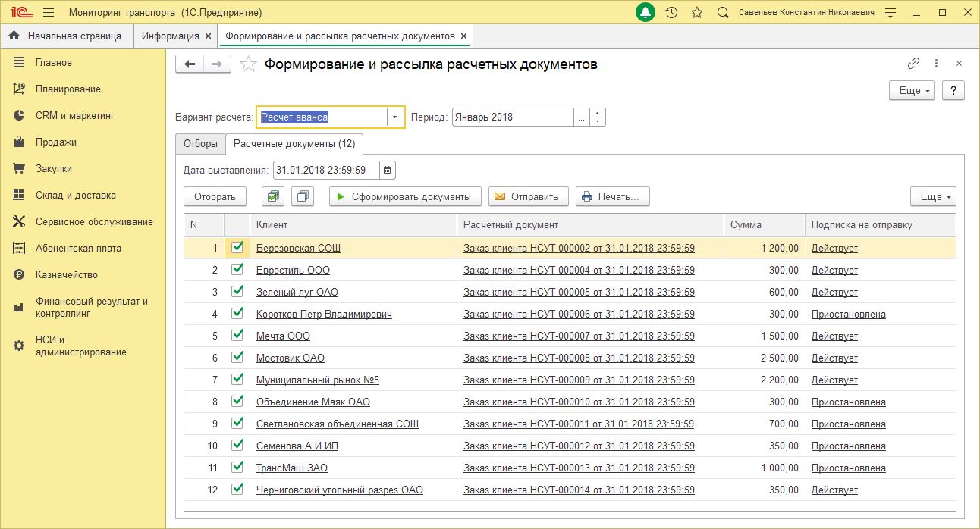Open the table's Еще dropdown menu
980x529 pixels.
click(933, 196)
